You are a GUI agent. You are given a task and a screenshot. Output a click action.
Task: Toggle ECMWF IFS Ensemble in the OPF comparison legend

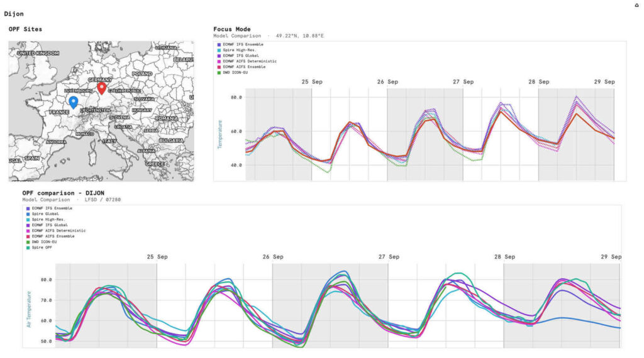pyautogui.click(x=49, y=209)
